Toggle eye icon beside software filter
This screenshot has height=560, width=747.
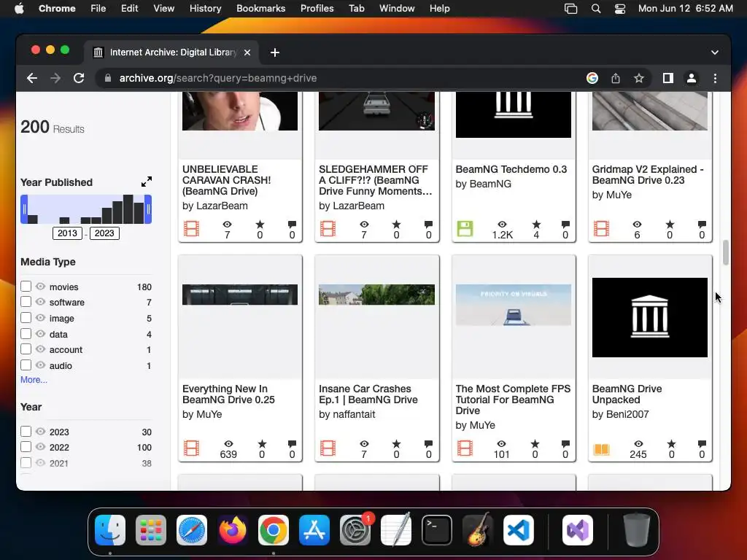click(x=41, y=302)
